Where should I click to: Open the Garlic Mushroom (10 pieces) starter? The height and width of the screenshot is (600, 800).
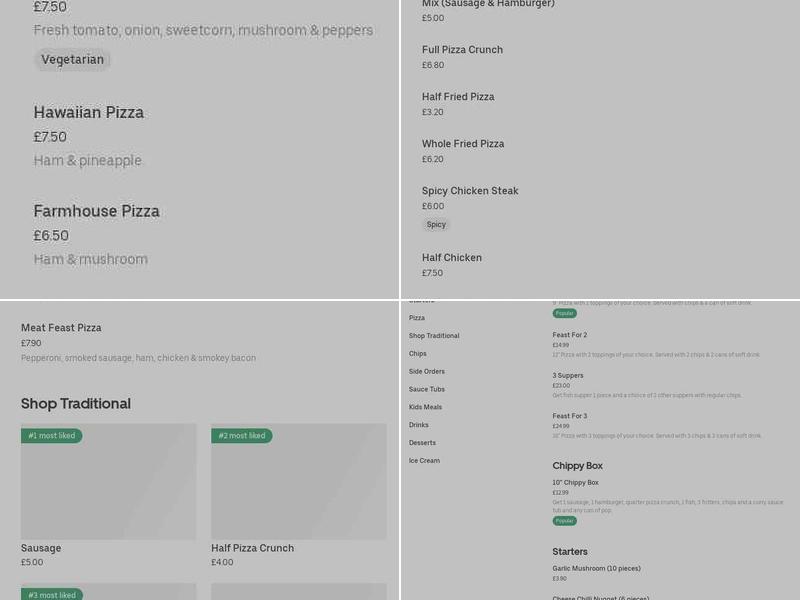tap(597, 569)
